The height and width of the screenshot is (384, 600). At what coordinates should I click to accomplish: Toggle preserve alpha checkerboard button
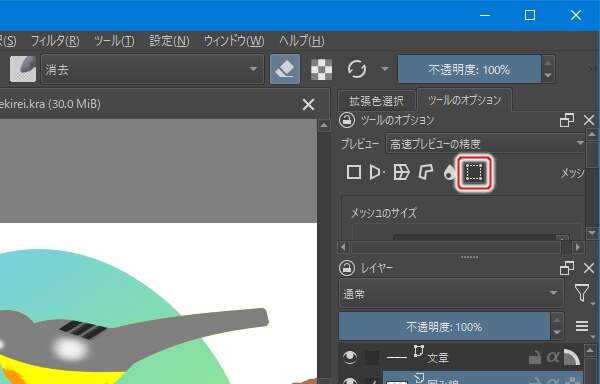pos(321,70)
